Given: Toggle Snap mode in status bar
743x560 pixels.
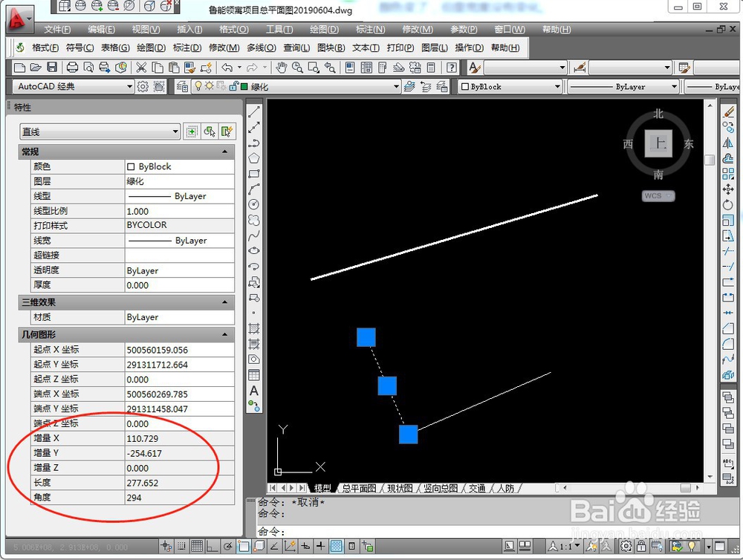Looking at the screenshot, I should click(181, 547).
